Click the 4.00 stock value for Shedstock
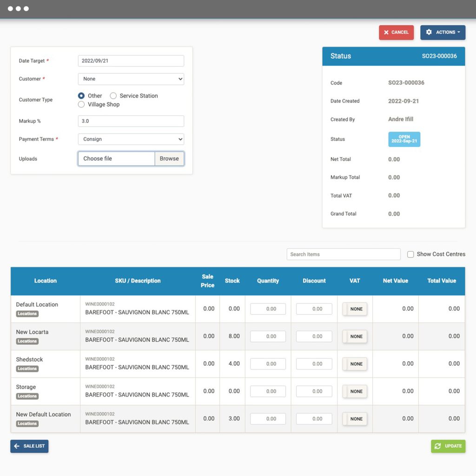This screenshot has width=476, height=476. click(x=234, y=364)
